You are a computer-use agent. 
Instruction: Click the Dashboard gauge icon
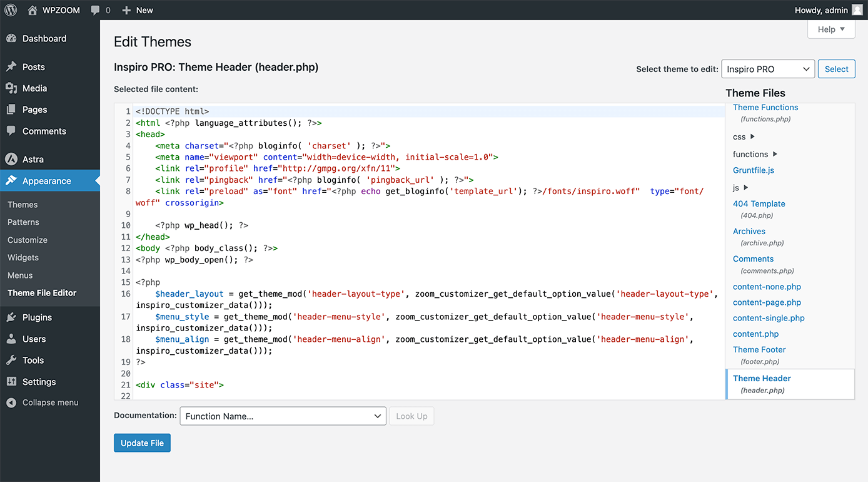pos(11,38)
